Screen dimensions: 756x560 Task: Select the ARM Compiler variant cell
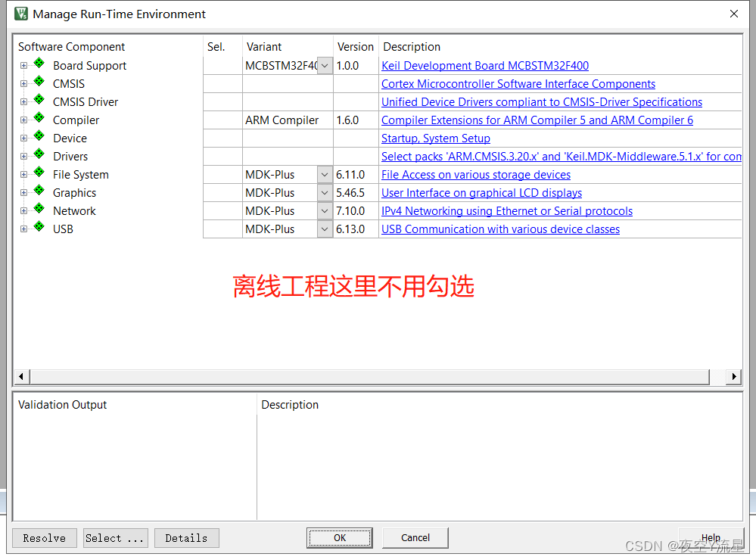coord(288,120)
